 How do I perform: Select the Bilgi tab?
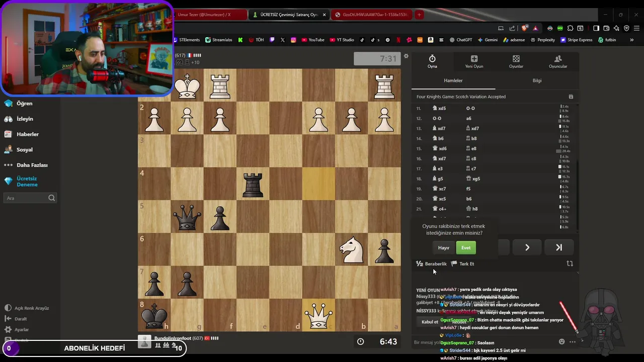click(537, 80)
